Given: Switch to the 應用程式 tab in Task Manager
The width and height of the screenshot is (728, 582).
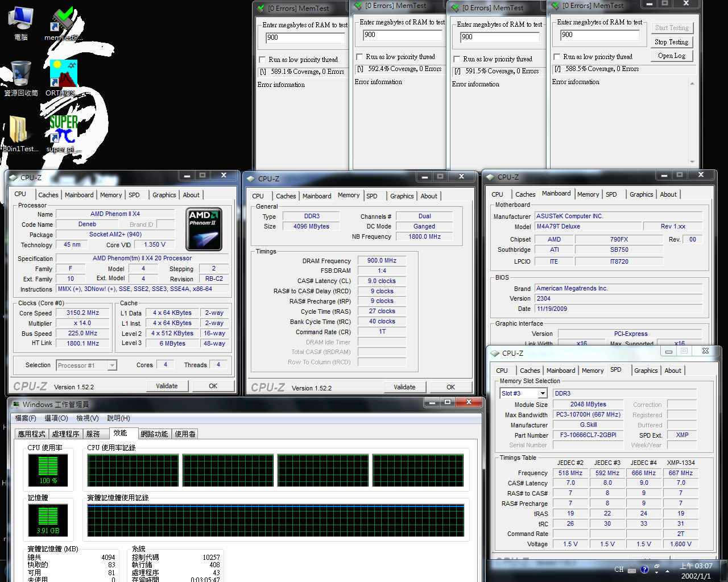Looking at the screenshot, I should pyautogui.click(x=32, y=434).
